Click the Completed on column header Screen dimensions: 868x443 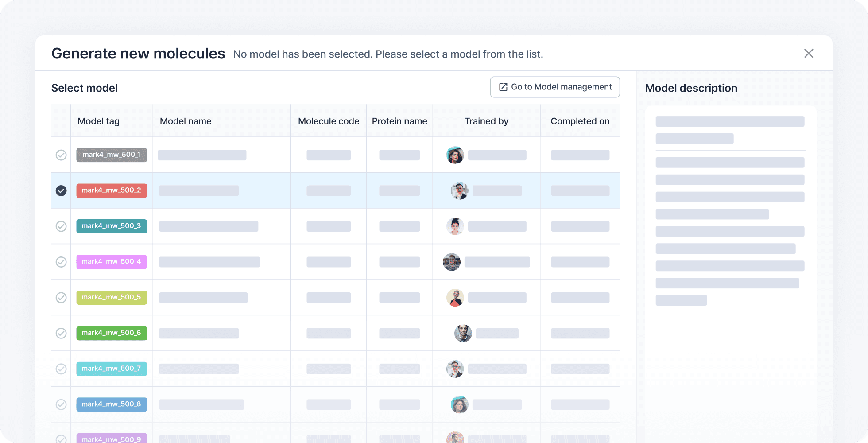click(x=580, y=121)
